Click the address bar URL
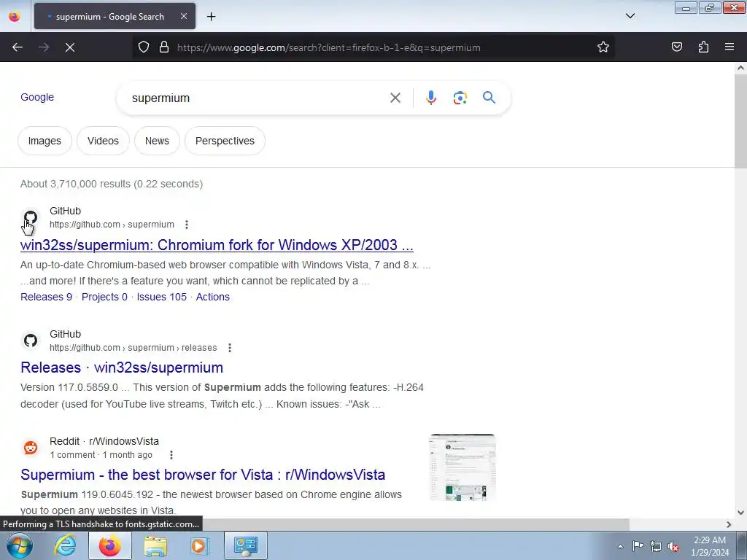Image resolution: width=747 pixels, height=560 pixels. [329, 47]
